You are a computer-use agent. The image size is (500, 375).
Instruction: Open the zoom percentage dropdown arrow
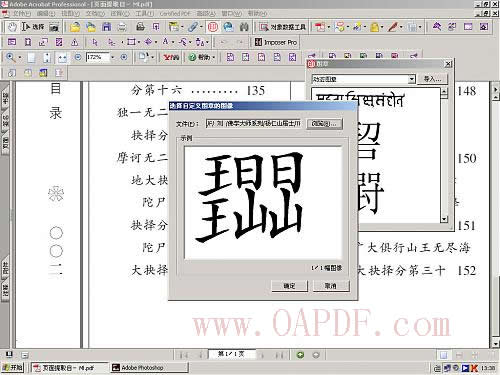tap(113, 57)
